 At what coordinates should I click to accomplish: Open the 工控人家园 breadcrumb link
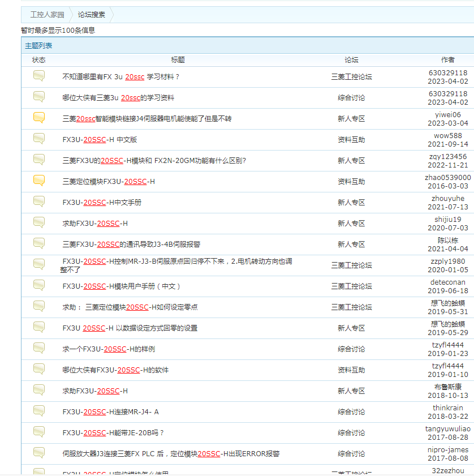(47, 15)
